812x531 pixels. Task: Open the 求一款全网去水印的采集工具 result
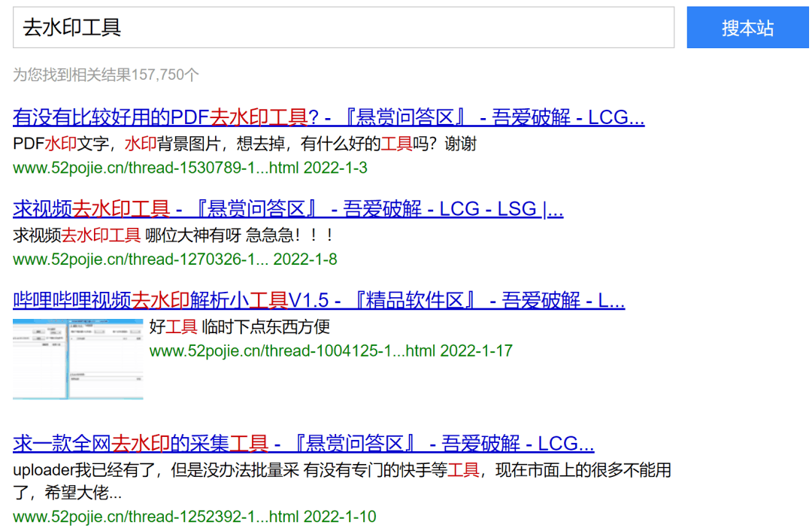click(304, 444)
